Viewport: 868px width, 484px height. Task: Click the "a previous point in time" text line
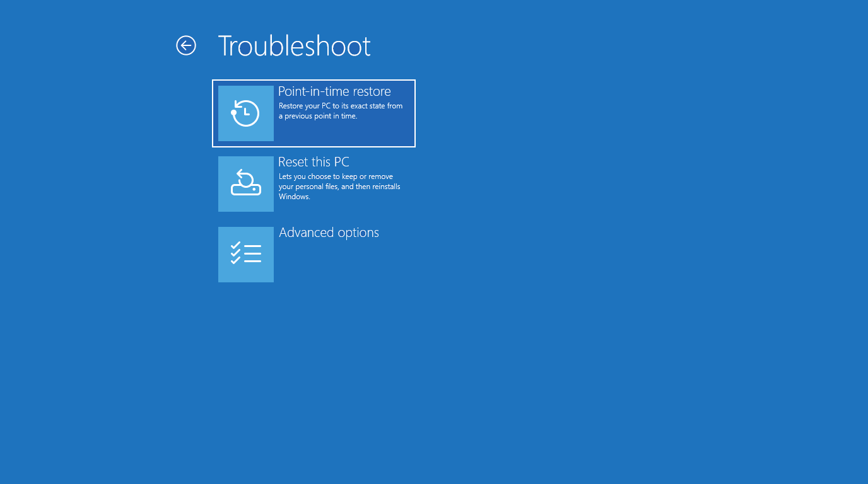(318, 116)
